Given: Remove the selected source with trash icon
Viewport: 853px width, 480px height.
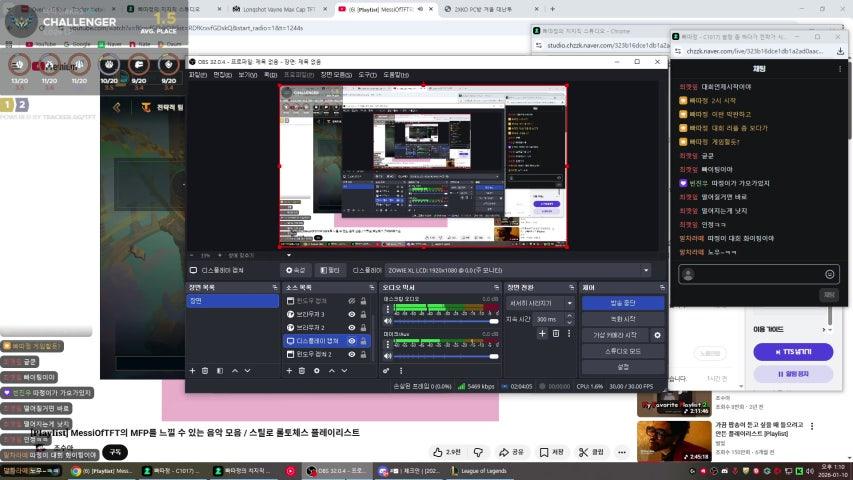Looking at the screenshot, I should click(303, 371).
